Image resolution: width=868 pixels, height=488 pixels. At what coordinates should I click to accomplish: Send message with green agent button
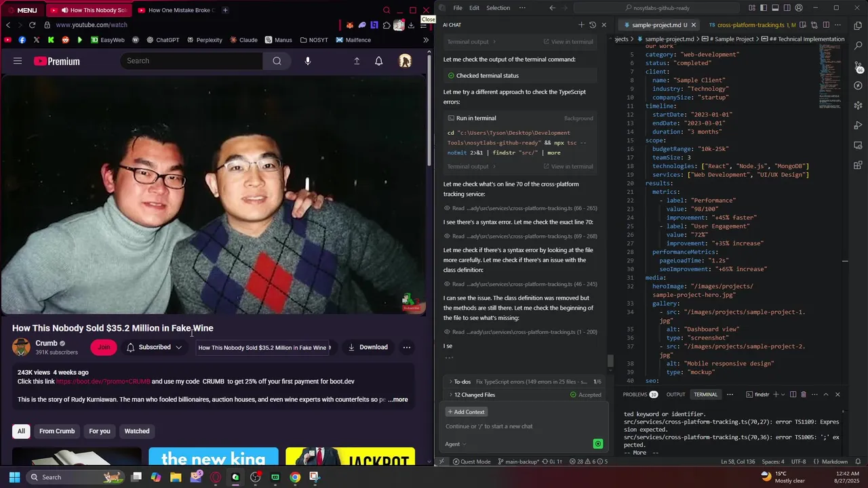click(x=597, y=444)
